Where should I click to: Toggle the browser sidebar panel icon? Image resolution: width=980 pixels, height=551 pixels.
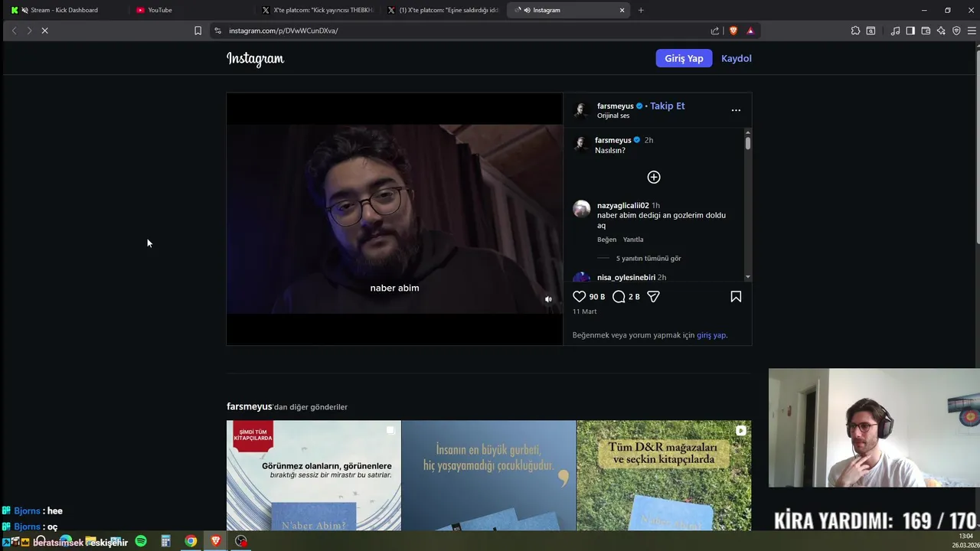tap(910, 31)
